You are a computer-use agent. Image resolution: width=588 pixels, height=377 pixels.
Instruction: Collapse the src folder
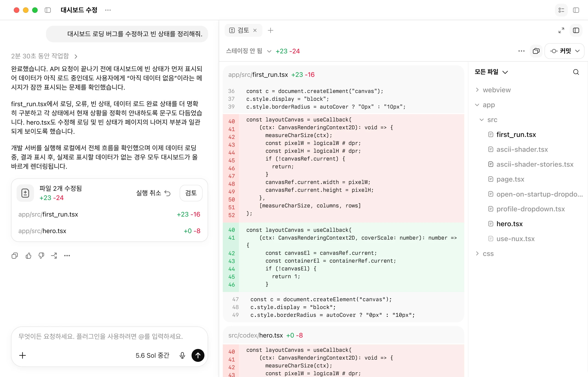click(x=489, y=120)
